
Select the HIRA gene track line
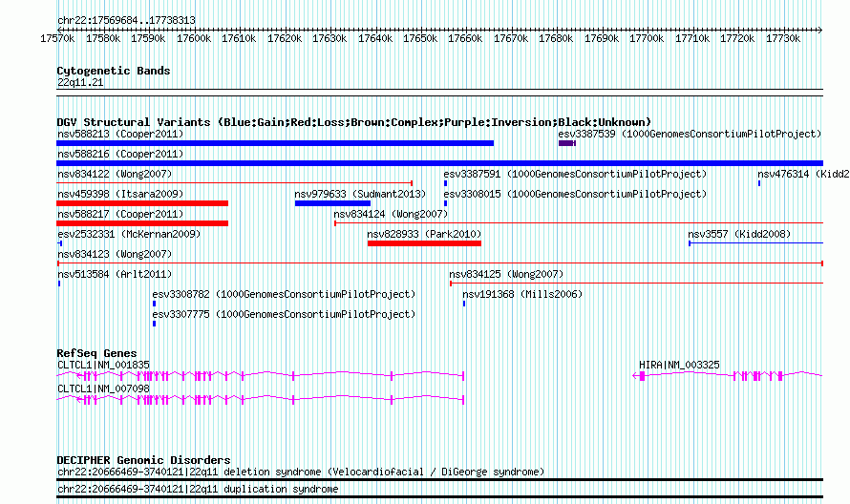pos(728,375)
